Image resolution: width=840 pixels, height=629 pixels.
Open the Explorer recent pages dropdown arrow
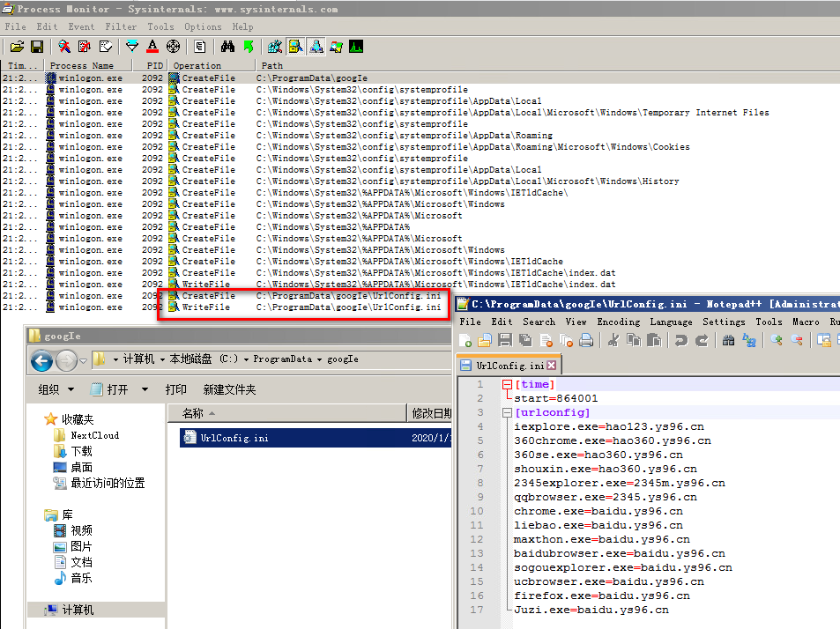point(83,361)
